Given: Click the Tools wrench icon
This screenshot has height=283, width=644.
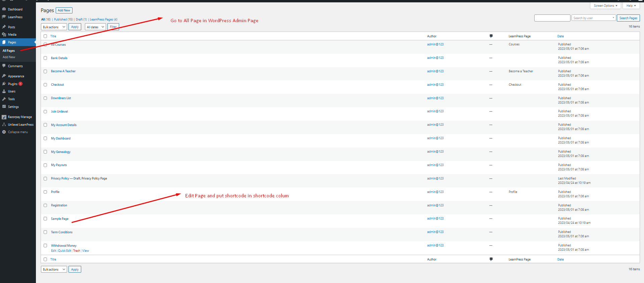Looking at the screenshot, I should pyautogui.click(x=4, y=99).
